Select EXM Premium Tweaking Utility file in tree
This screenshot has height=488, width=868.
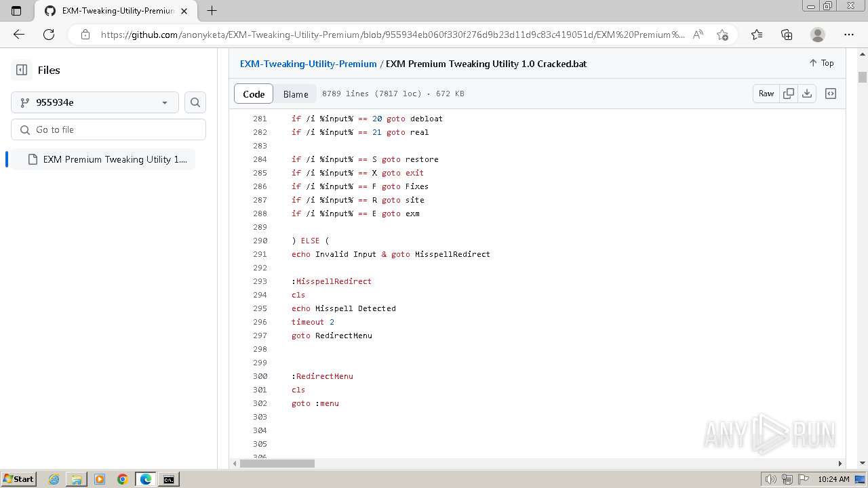point(103,159)
